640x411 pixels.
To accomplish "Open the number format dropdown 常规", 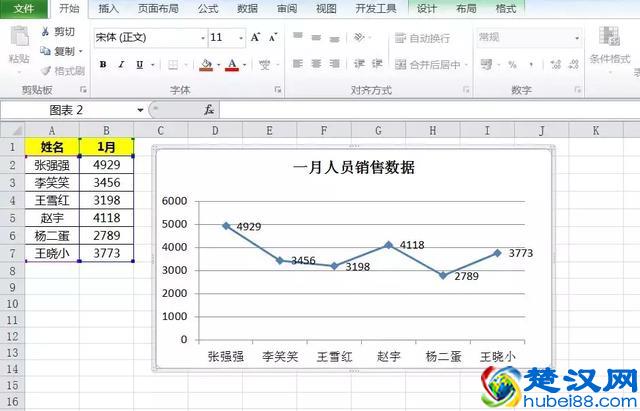I will point(577,38).
